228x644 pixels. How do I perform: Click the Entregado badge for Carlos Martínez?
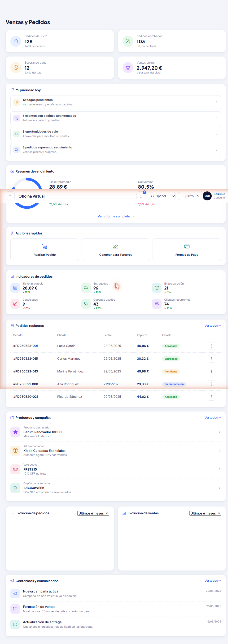tap(171, 359)
